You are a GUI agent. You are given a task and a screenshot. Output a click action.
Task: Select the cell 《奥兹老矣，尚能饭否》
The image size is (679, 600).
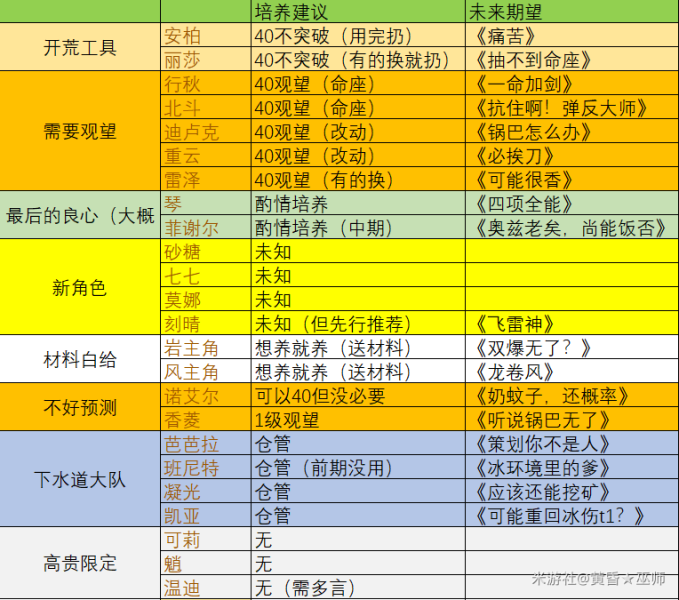[x=572, y=227]
